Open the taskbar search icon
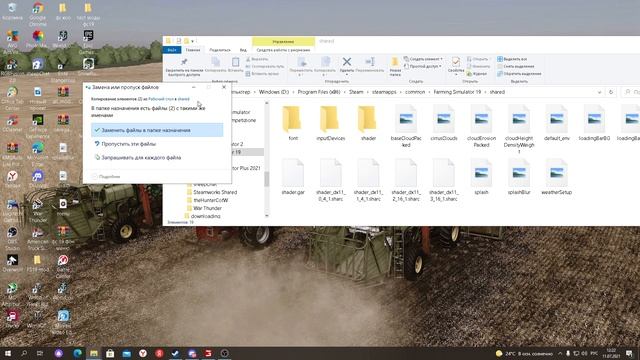Viewport: 640px width, 360px height. [24, 353]
